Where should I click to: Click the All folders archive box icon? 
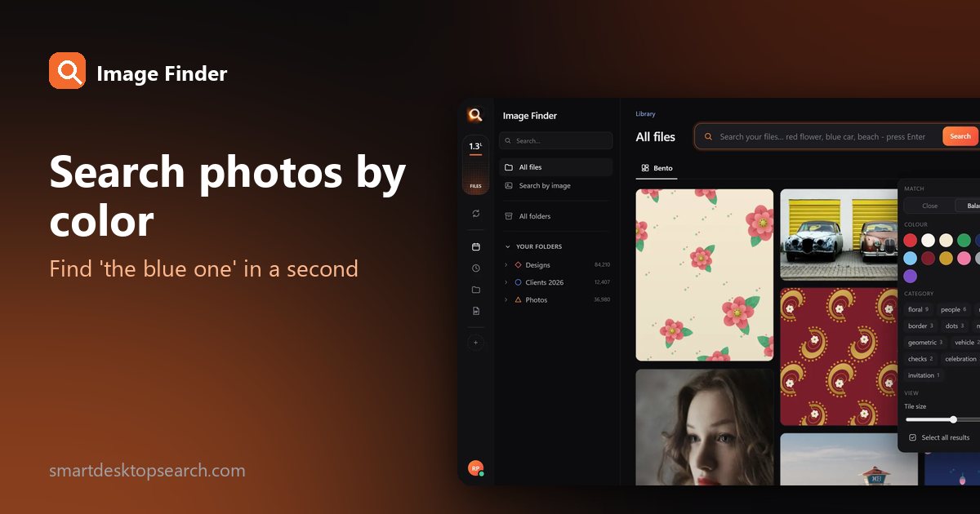509,216
